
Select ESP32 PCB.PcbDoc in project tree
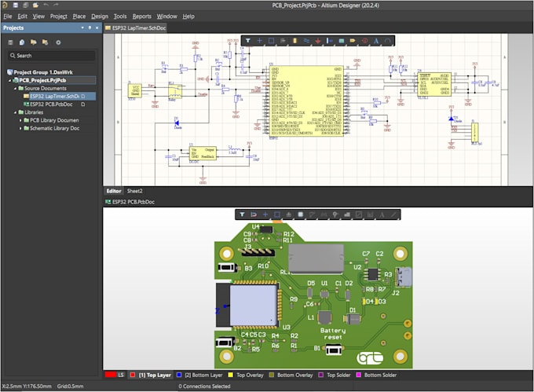pyautogui.click(x=51, y=104)
